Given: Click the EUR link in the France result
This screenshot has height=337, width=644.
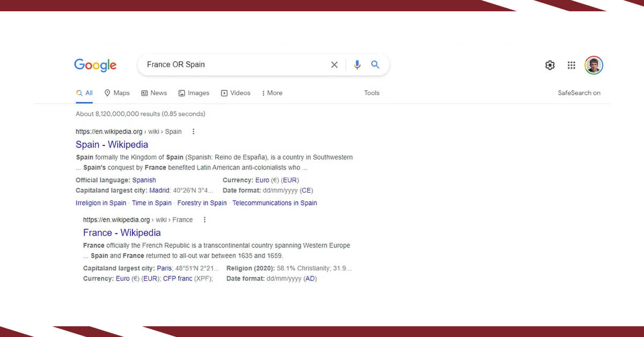Looking at the screenshot, I should (151, 279).
